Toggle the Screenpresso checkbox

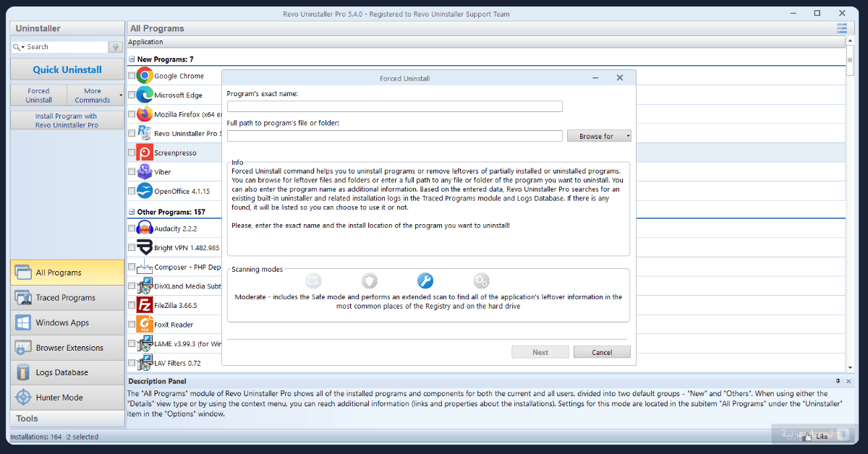[131, 153]
